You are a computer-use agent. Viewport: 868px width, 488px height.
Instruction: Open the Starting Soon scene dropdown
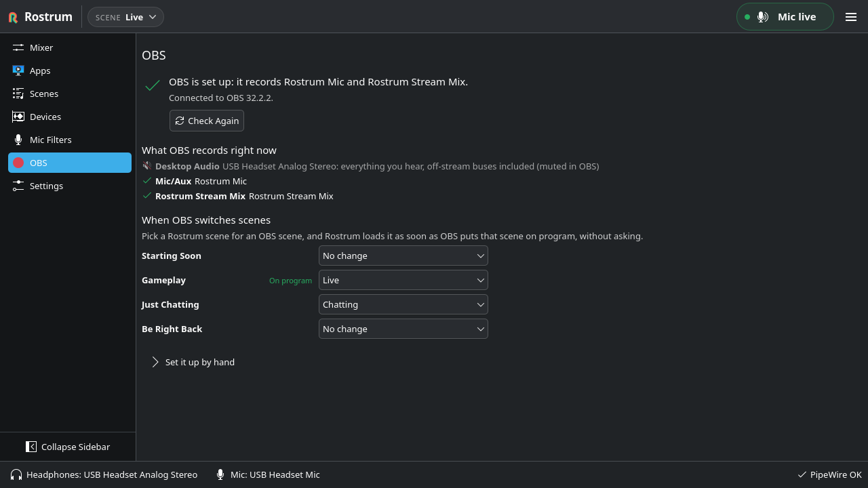pos(403,256)
